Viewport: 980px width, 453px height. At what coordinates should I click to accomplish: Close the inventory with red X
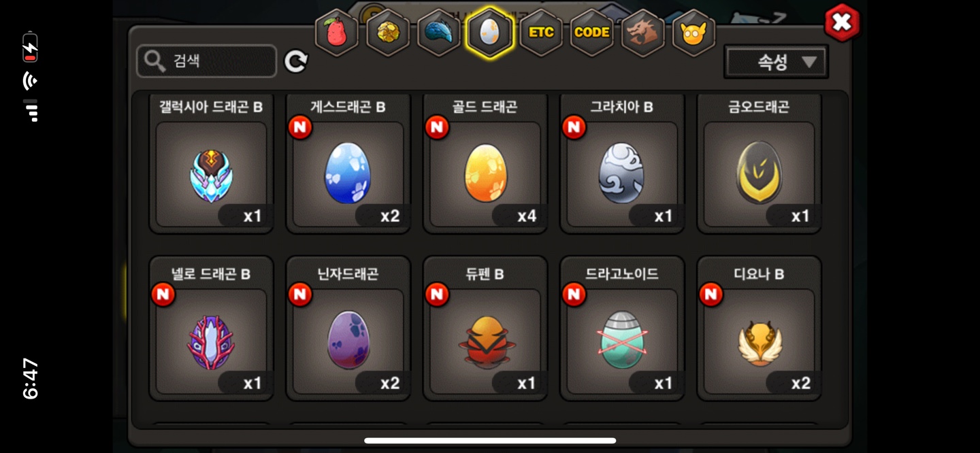tap(842, 22)
